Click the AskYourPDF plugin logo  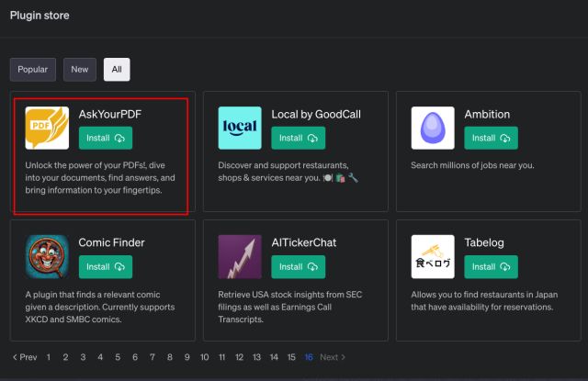[x=47, y=128]
